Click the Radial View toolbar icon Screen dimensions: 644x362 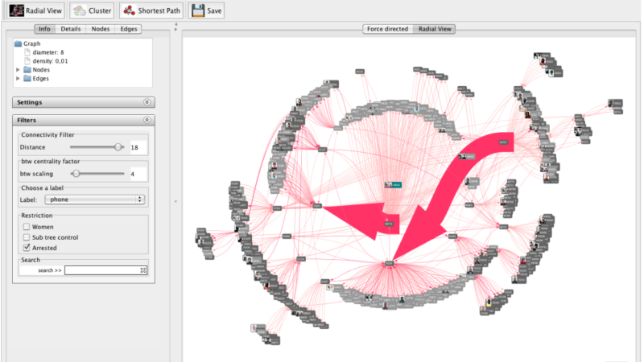click(19, 10)
